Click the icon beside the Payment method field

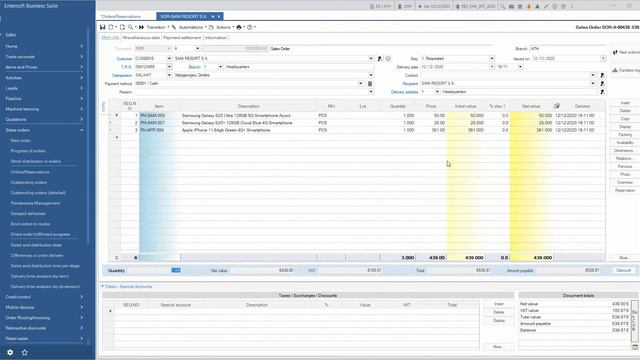coord(370,84)
